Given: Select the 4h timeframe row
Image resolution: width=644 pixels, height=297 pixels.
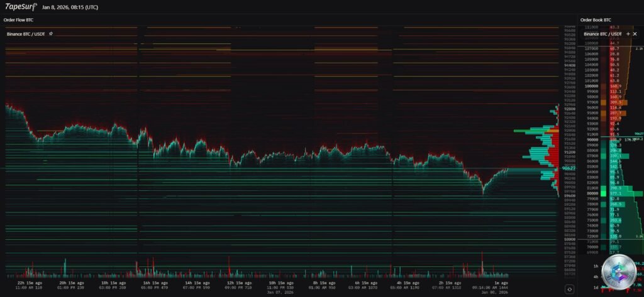Looking at the screenshot, I should point(596,276).
